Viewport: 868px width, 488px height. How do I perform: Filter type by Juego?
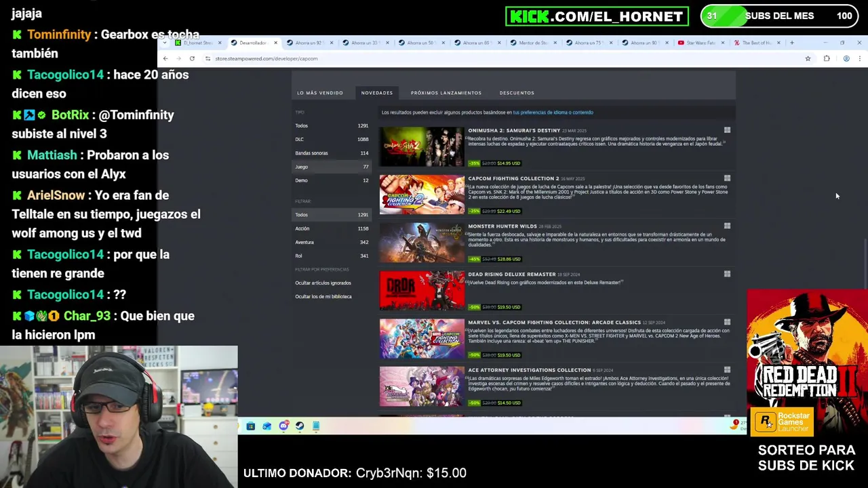pyautogui.click(x=332, y=167)
